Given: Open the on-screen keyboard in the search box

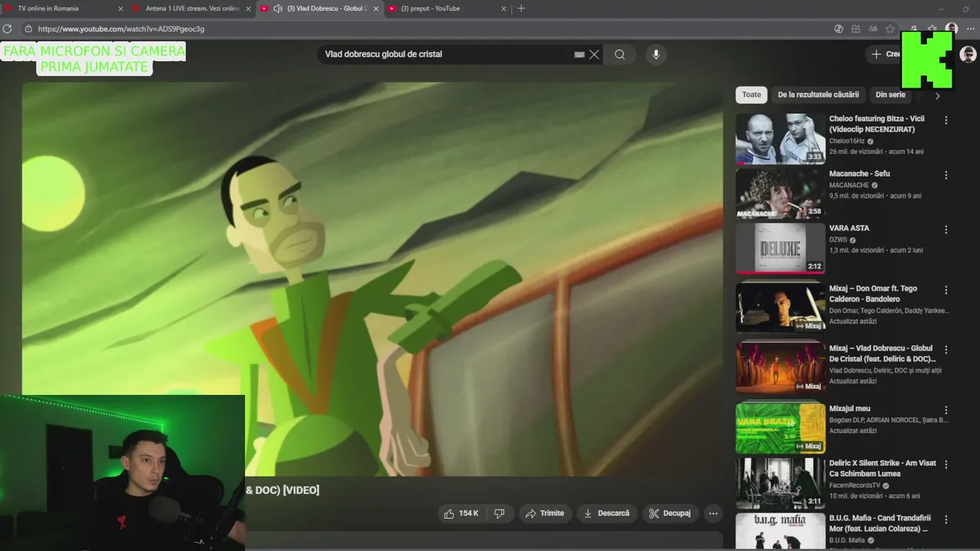Looking at the screenshot, I should tap(580, 54).
